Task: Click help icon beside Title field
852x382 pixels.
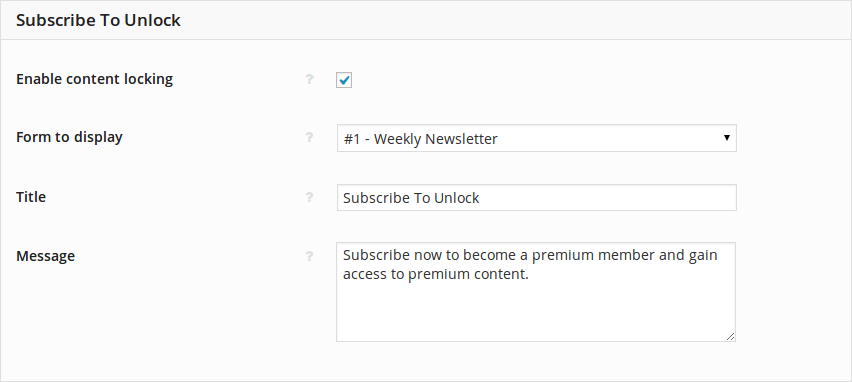Action: [x=309, y=197]
